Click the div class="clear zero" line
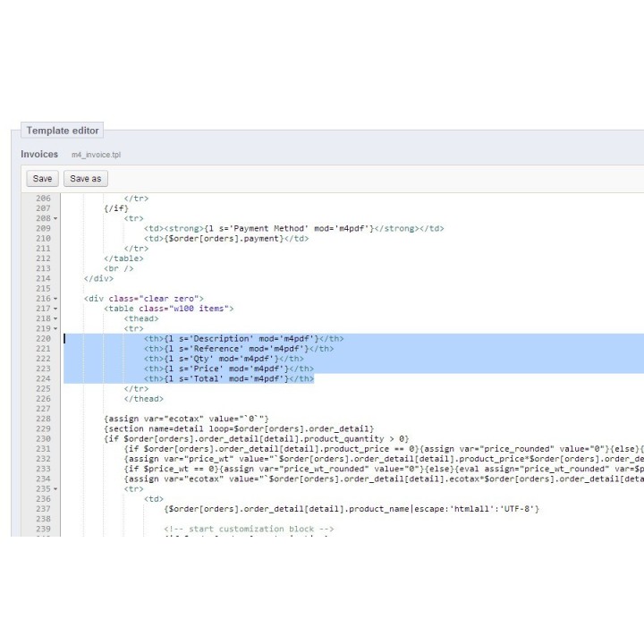Image resolution: width=644 pixels, height=644 pixels. pyautogui.click(x=144, y=299)
